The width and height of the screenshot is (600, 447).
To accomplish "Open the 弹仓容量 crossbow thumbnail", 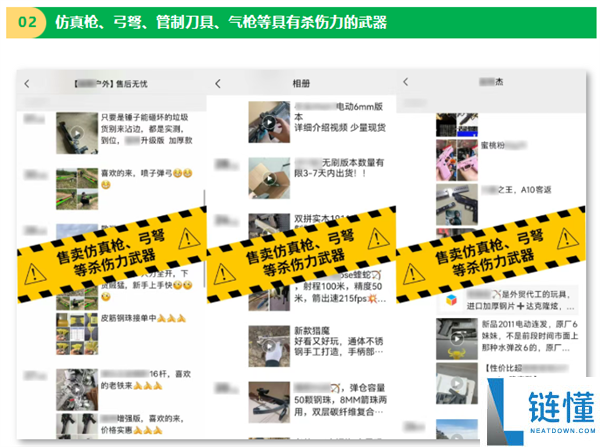I will 269,402.
